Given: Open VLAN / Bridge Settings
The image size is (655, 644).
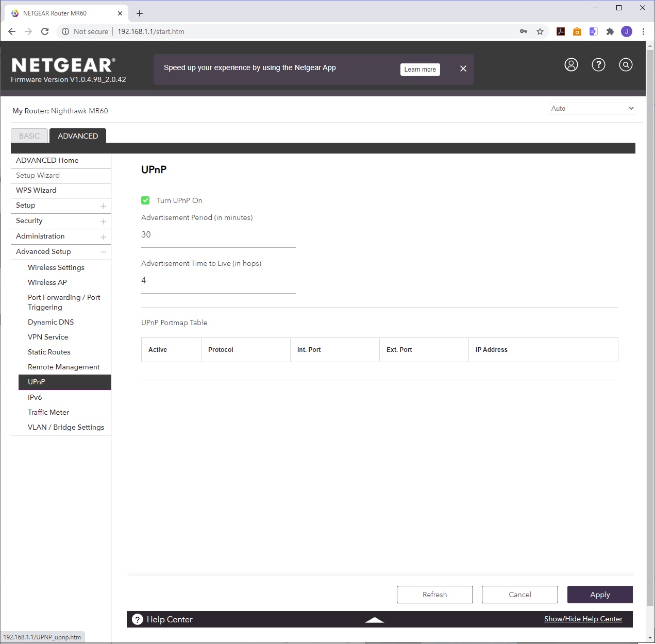Looking at the screenshot, I should click(66, 427).
